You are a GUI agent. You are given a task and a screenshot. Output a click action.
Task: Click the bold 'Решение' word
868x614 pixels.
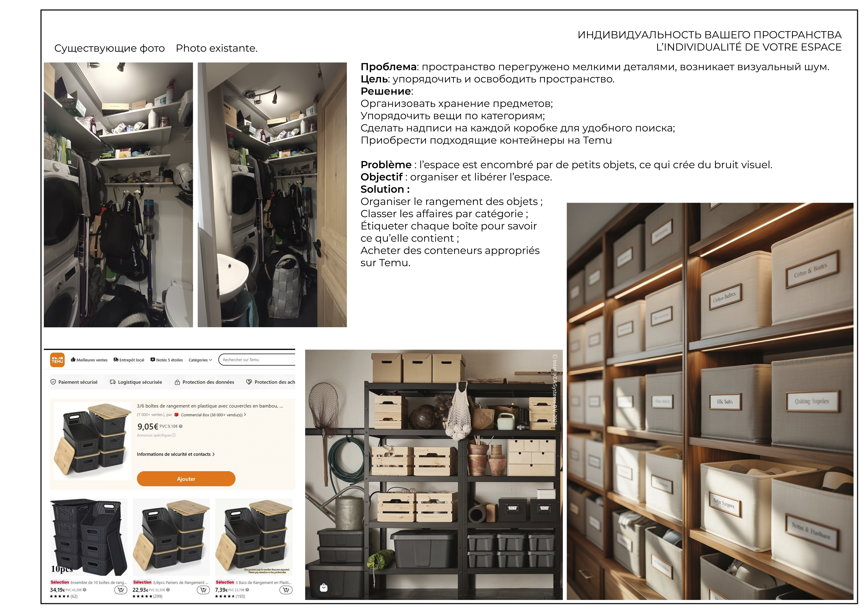click(386, 91)
